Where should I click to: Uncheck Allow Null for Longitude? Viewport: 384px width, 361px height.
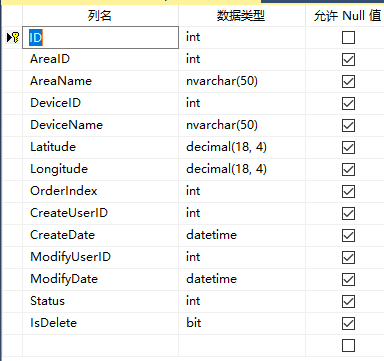[x=348, y=169]
